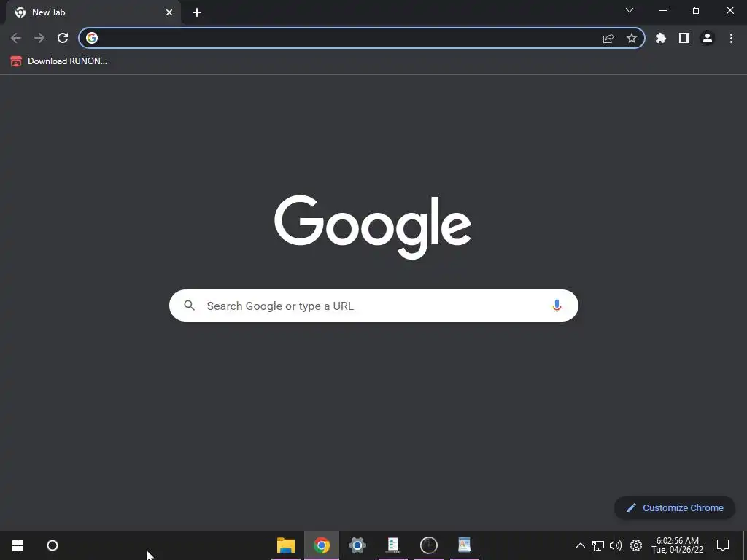Open the document list app on taskbar
This screenshot has height=560, width=747.
(393, 545)
